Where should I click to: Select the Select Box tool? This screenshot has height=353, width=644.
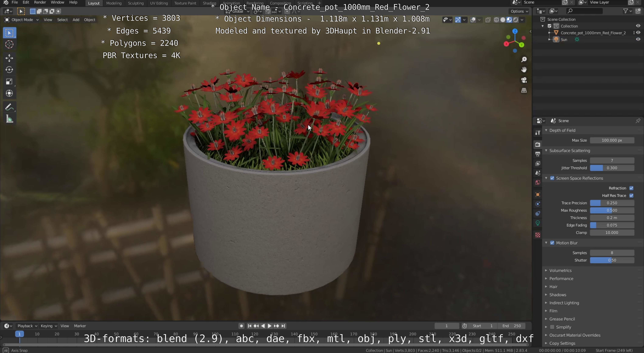[9, 33]
